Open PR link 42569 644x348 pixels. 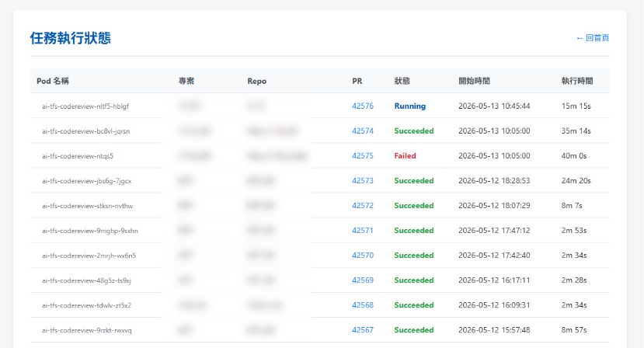click(x=363, y=280)
